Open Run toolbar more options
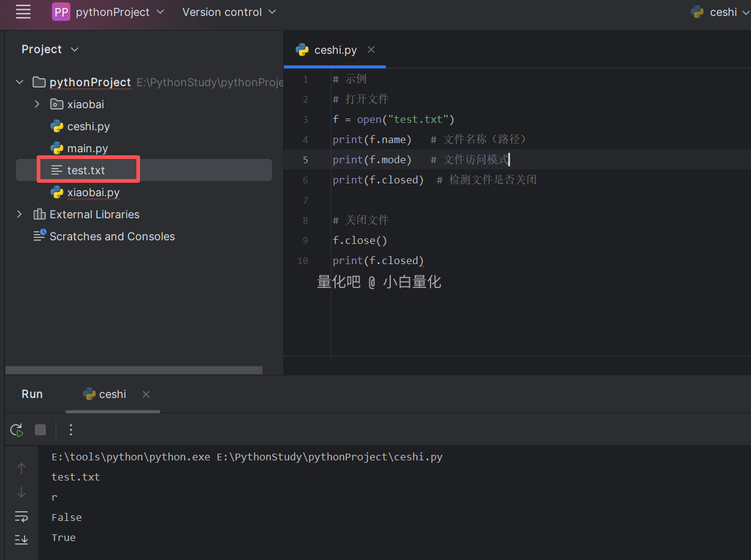This screenshot has height=560, width=751. pyautogui.click(x=71, y=430)
